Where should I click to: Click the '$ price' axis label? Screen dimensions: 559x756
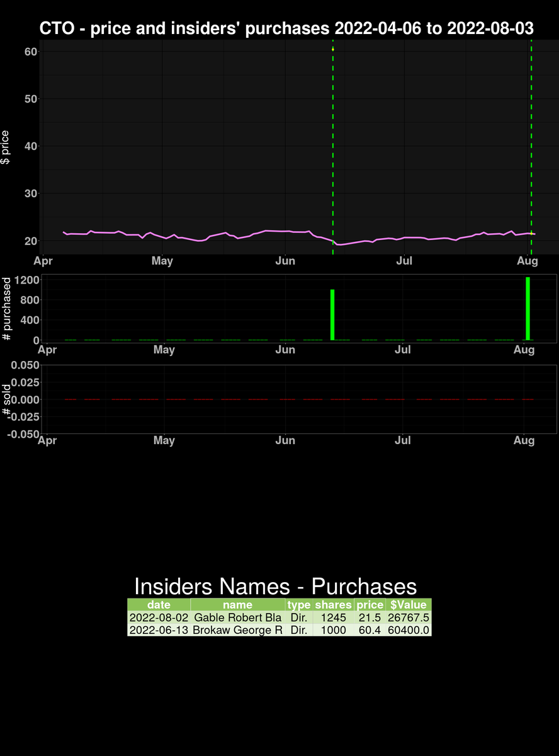[x=6, y=148]
